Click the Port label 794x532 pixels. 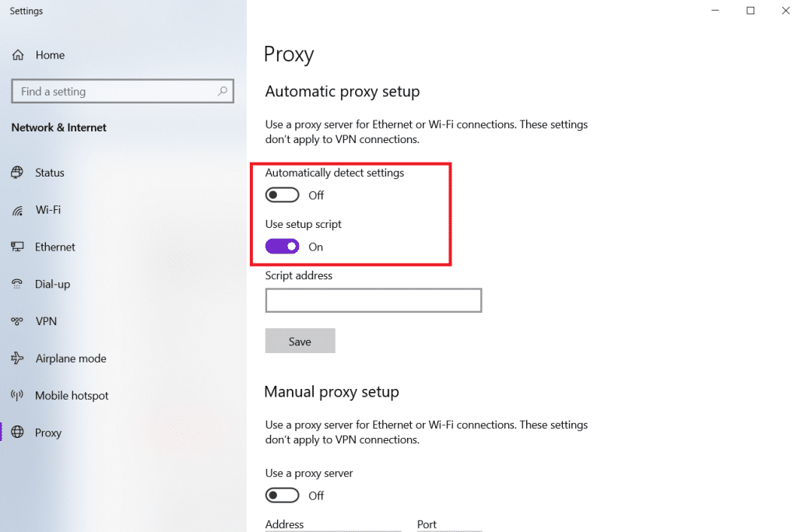coord(427,524)
